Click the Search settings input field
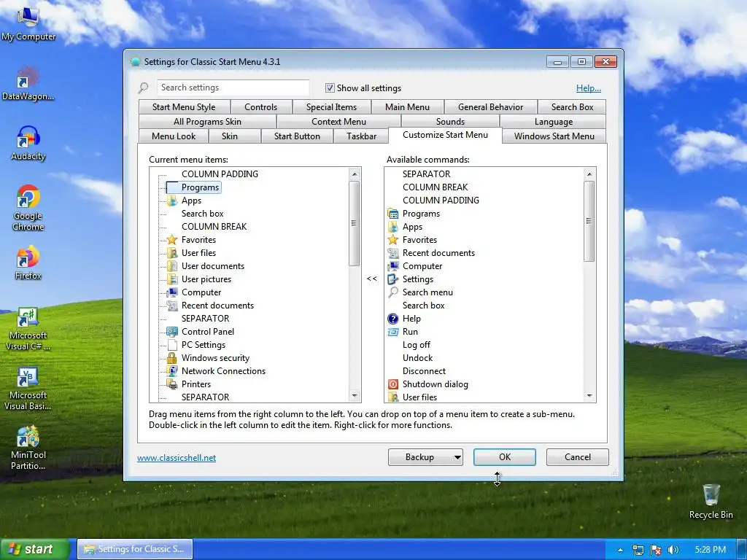 pos(233,87)
